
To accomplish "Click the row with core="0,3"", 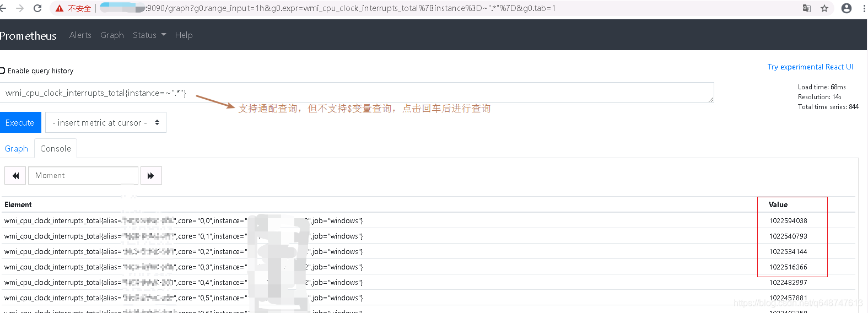I will click(x=428, y=267).
